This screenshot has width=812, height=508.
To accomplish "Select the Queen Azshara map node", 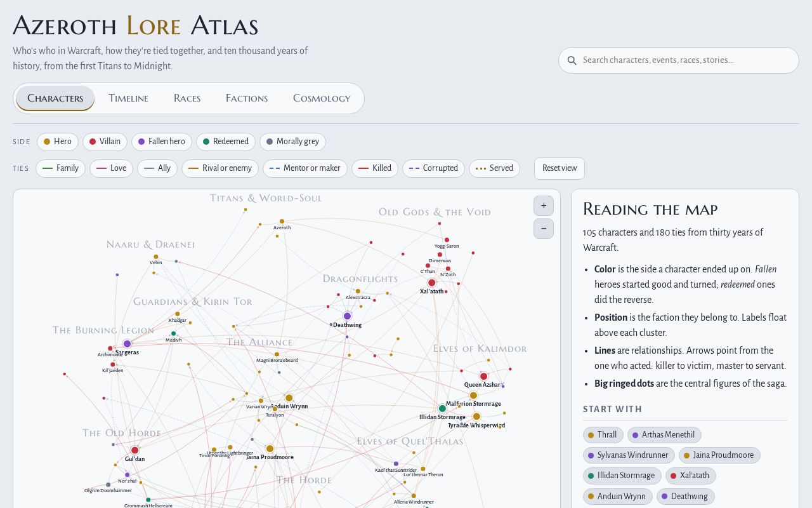I will click(x=483, y=377).
